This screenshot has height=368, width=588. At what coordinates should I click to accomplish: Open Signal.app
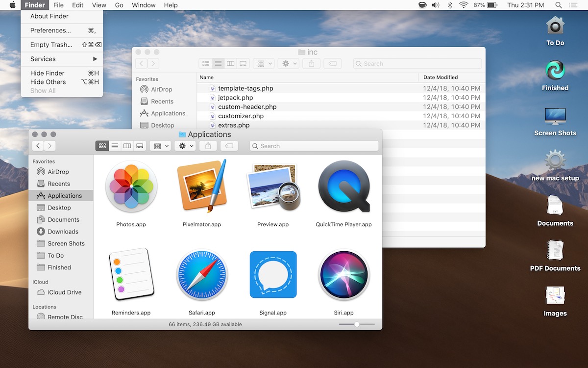[273, 275]
